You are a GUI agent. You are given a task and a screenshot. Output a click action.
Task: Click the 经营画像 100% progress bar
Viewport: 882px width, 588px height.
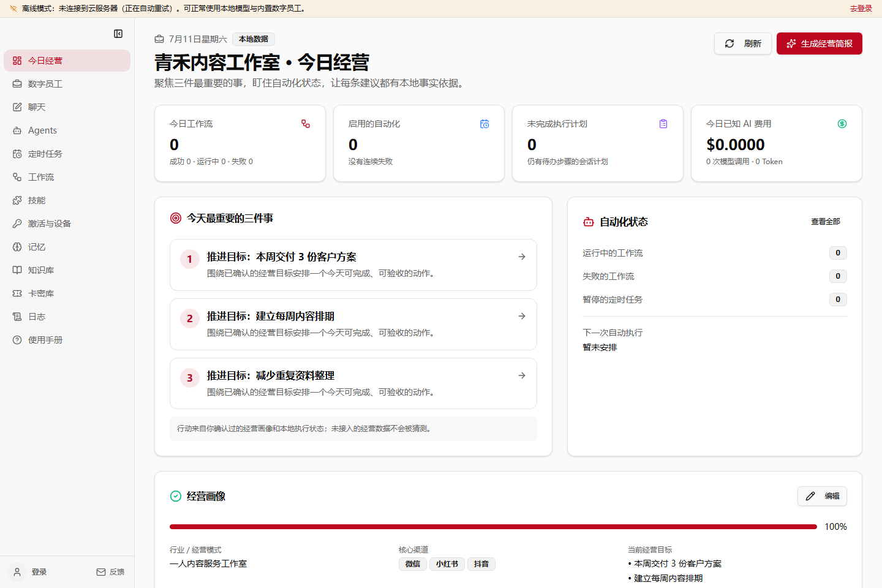point(493,527)
